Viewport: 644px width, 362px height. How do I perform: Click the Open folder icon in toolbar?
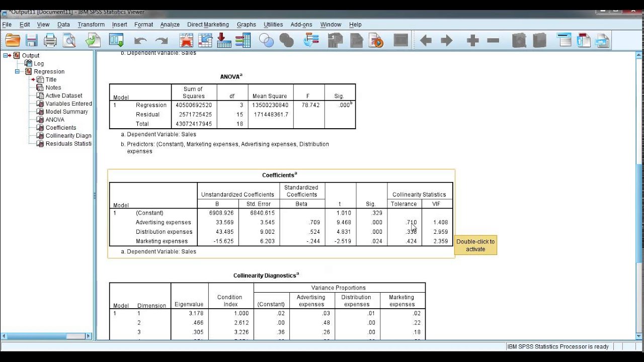point(13,41)
